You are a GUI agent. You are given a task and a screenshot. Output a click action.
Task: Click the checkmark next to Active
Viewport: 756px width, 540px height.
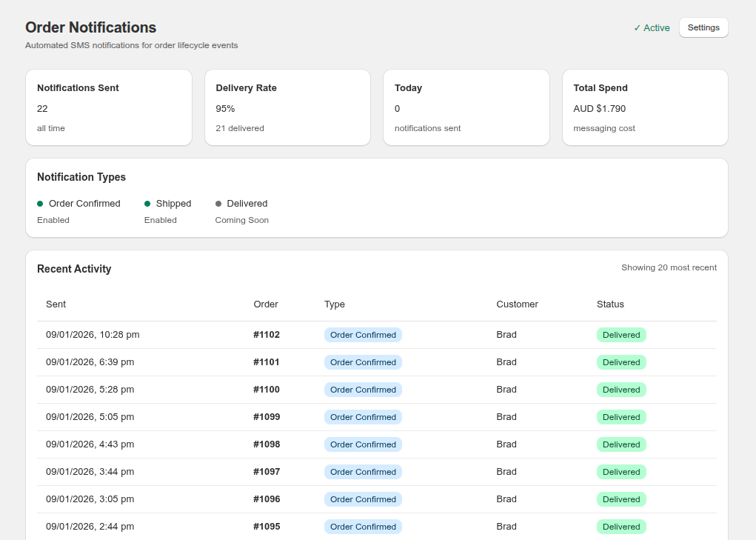click(636, 27)
